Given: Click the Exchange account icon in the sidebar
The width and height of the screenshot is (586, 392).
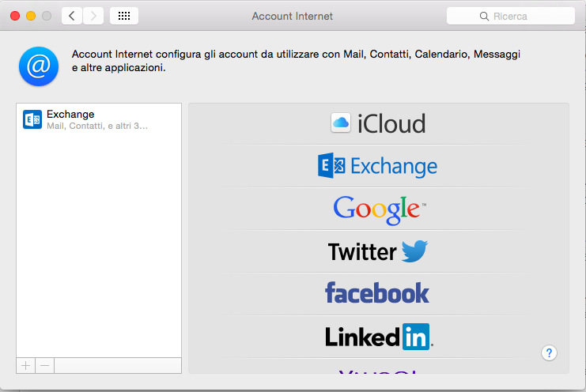Looking at the screenshot, I should click(32, 119).
